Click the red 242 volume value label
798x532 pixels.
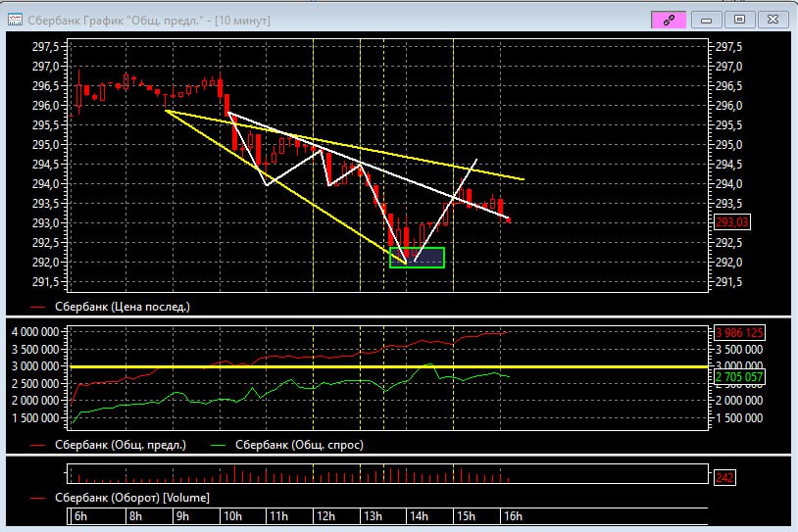(x=723, y=477)
